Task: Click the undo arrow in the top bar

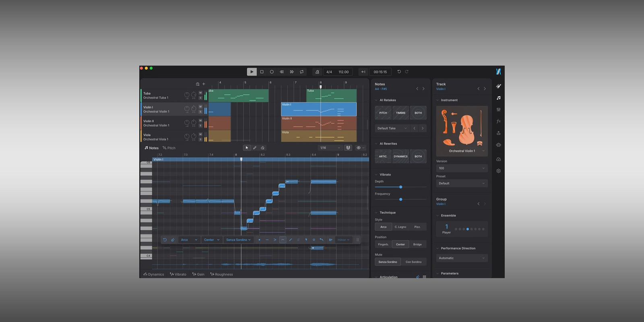Action: click(x=399, y=72)
